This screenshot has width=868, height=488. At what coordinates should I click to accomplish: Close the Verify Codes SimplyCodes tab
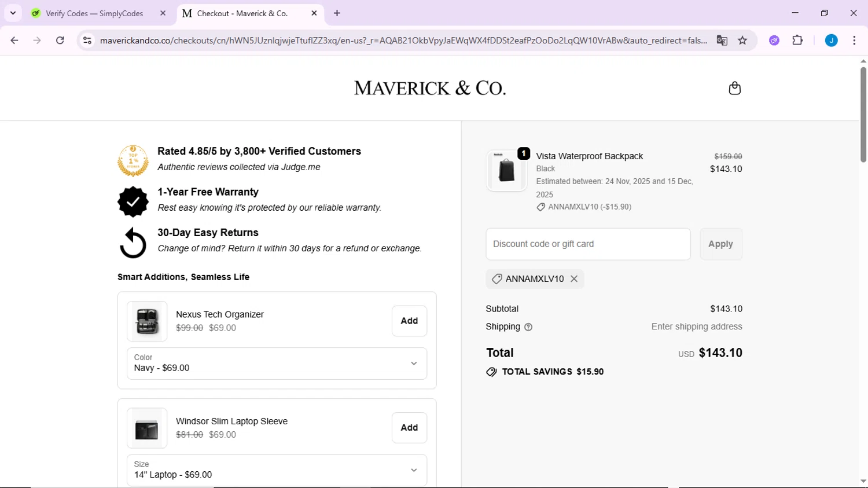click(163, 13)
